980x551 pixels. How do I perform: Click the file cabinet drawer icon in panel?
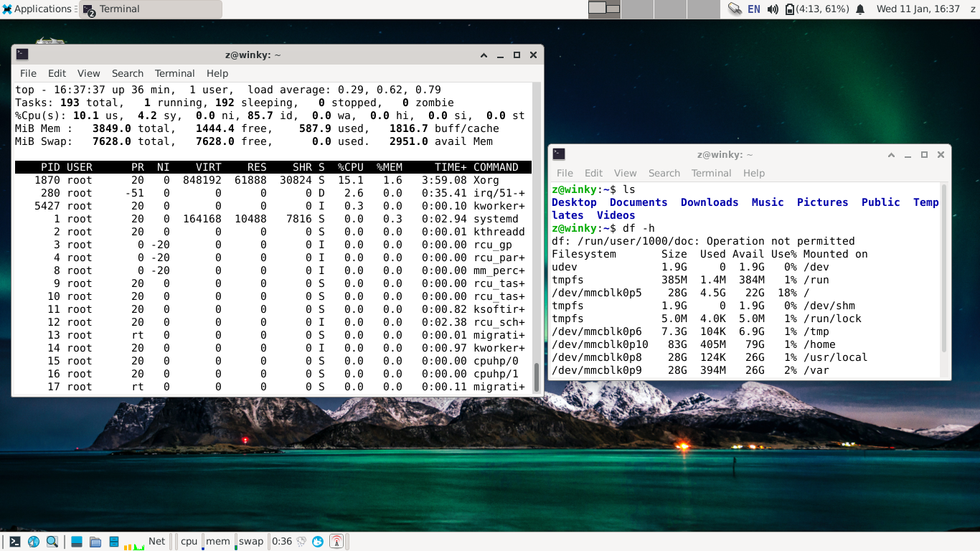[x=114, y=542]
